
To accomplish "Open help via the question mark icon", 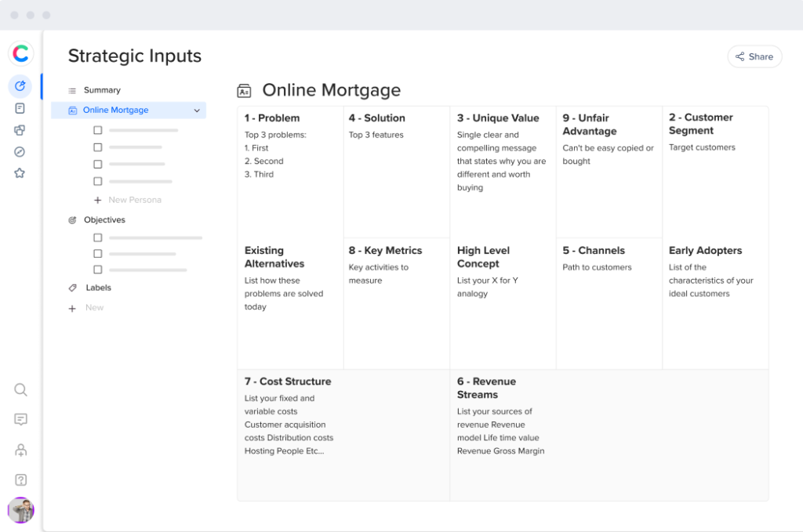I will [x=20, y=479].
